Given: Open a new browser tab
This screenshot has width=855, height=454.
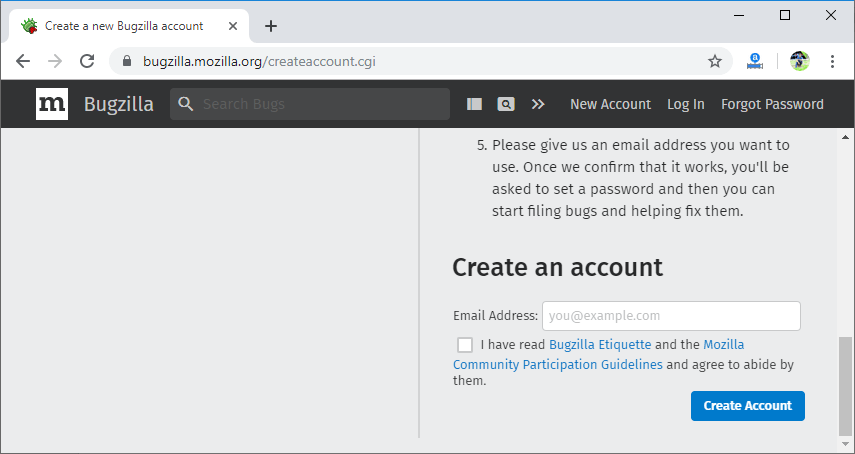Looking at the screenshot, I should (x=271, y=26).
